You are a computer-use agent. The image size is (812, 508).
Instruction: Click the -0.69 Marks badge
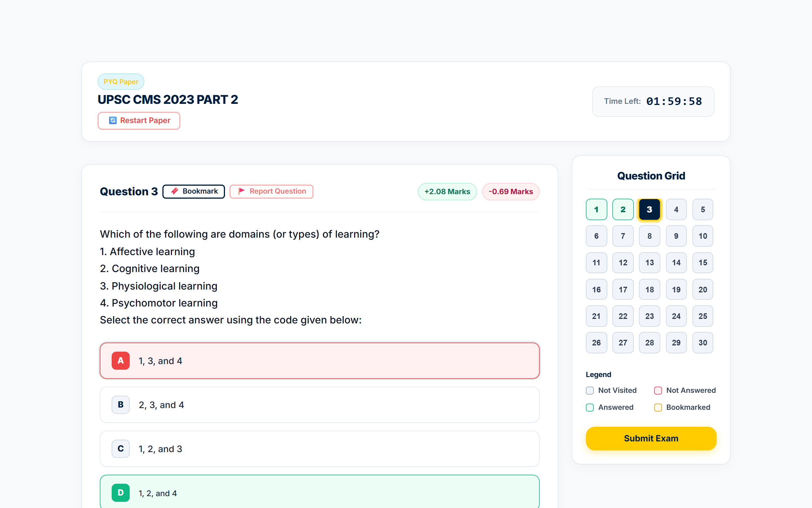pyautogui.click(x=511, y=192)
